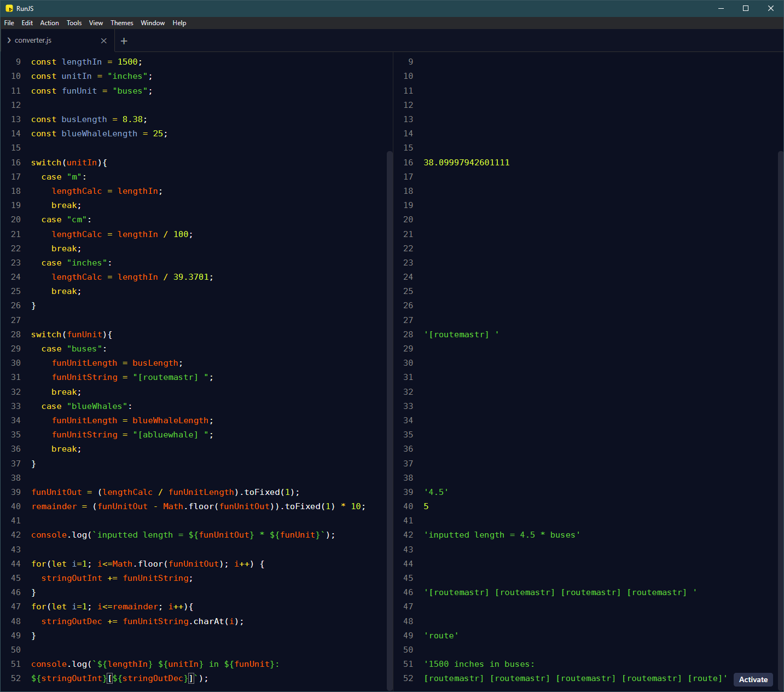Viewport: 784px width, 692px height.
Task: Click the funUnitOut variable on line 39
Action: 56,492
